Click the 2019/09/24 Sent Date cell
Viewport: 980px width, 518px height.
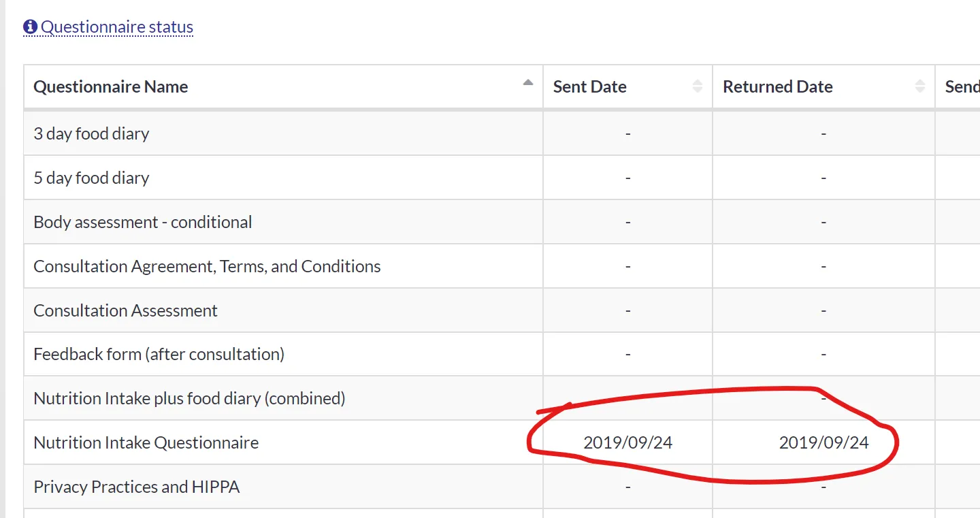[628, 442]
